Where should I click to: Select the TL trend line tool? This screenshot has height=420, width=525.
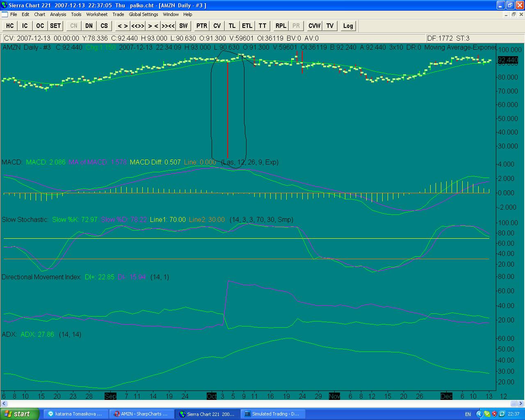pyautogui.click(x=232, y=26)
